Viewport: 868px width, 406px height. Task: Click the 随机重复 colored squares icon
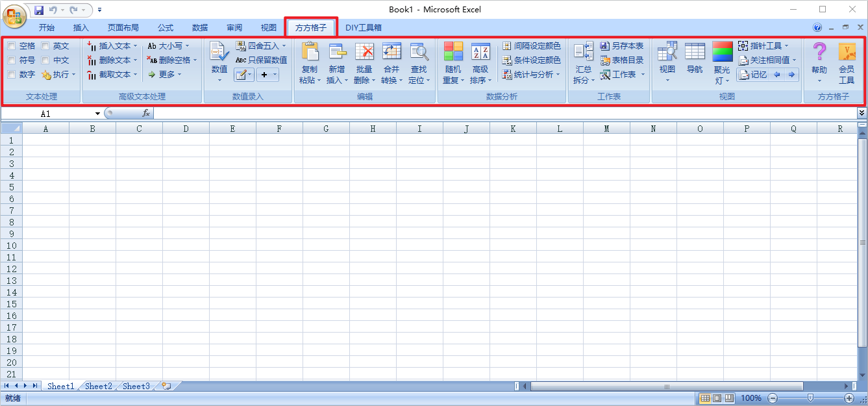(453, 52)
